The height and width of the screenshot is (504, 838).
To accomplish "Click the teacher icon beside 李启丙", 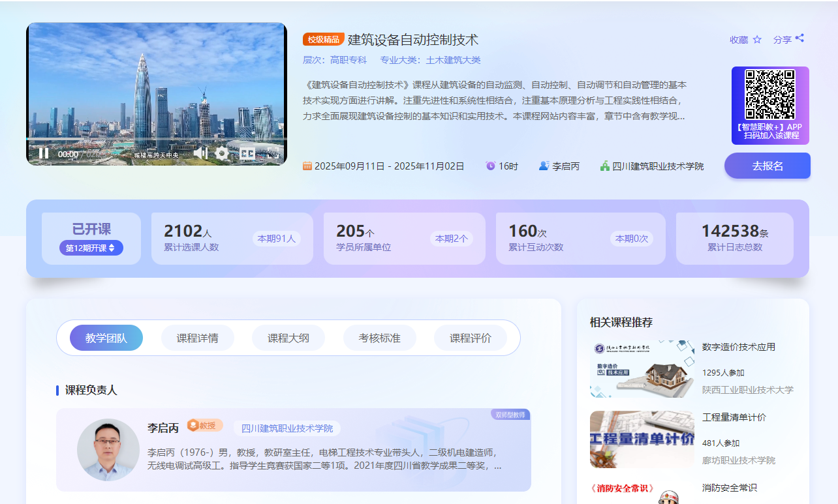I will (544, 166).
